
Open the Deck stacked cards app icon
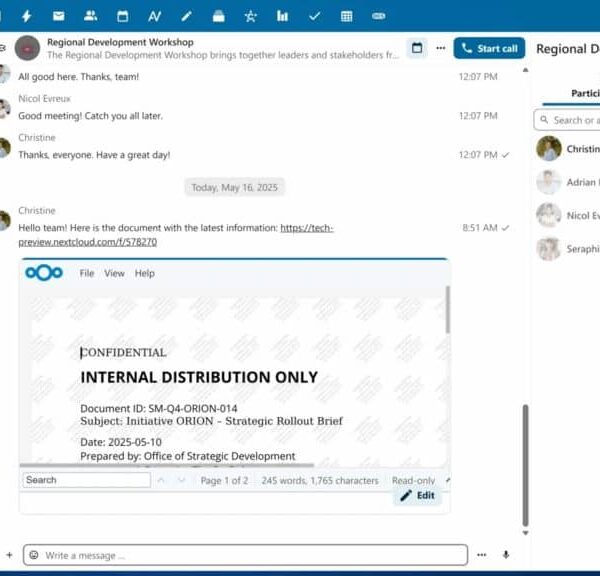(x=218, y=16)
